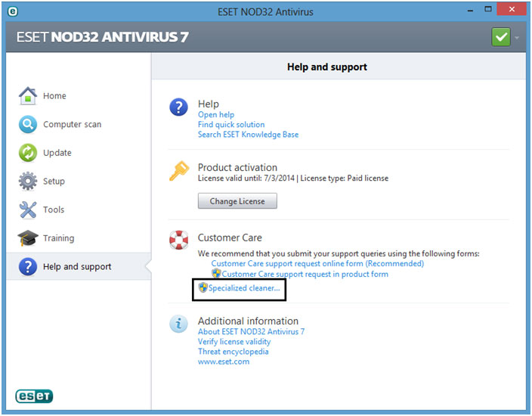The width and height of the screenshot is (532, 416).
Task: Click the Training graduation cap icon
Action: tap(28, 238)
